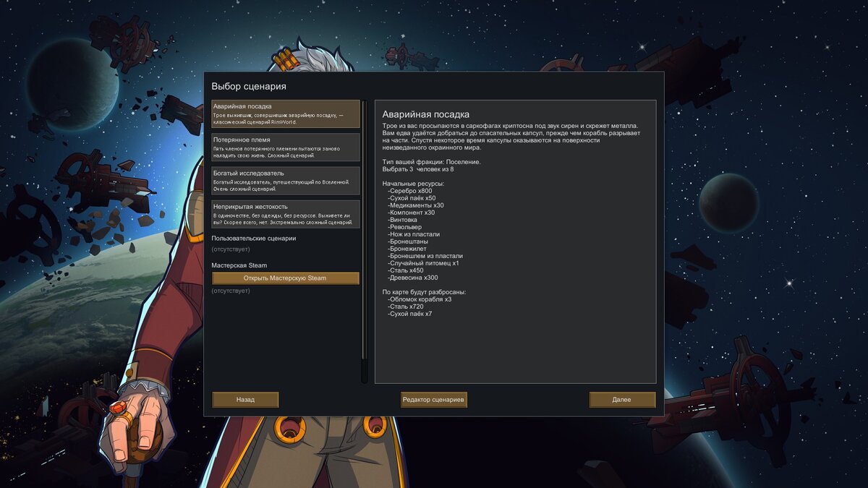
Task: Click the Мастерская Steam heading
Action: [239, 265]
